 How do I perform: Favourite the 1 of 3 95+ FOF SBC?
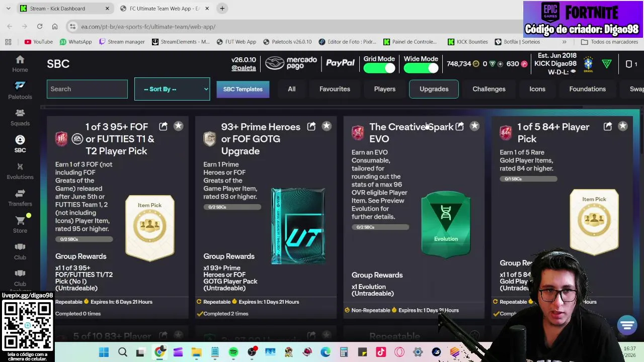[178, 126]
